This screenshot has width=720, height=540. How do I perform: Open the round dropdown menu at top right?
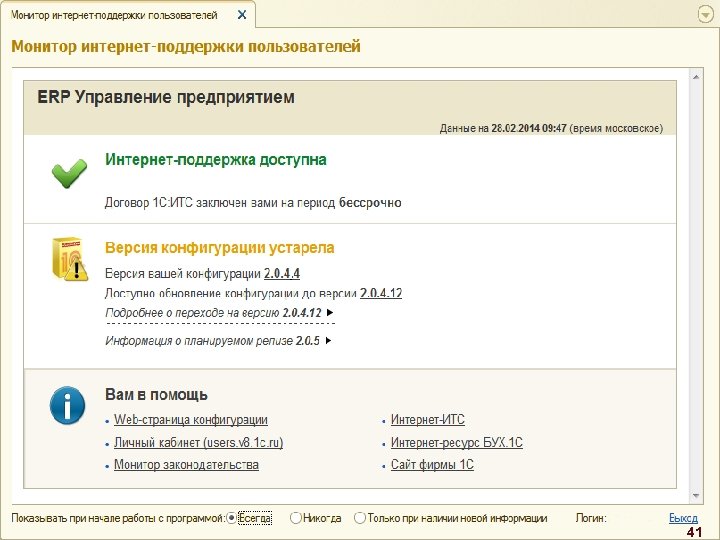(705, 15)
